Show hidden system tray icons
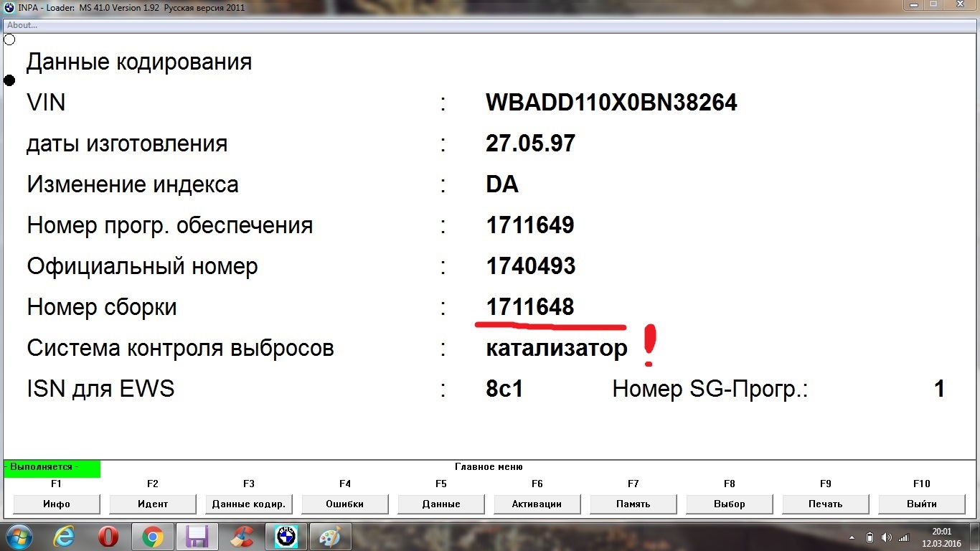Viewport: 980px width, 551px height. click(852, 537)
